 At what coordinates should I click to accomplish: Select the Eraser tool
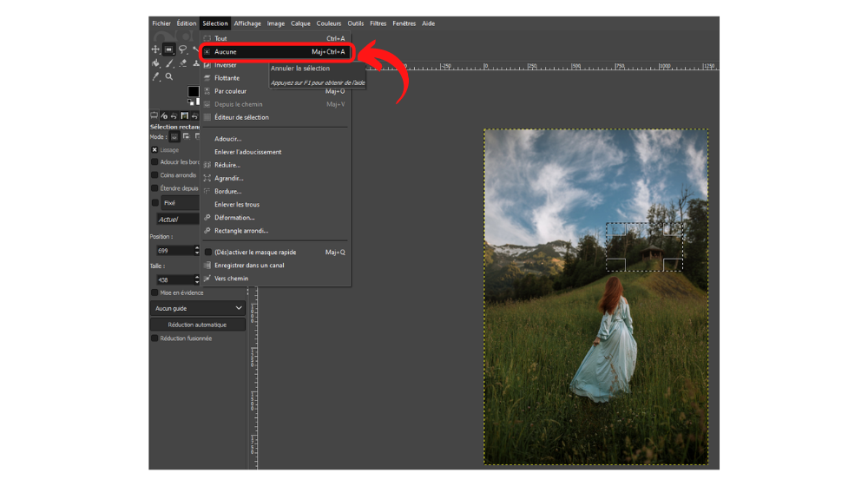pos(182,63)
